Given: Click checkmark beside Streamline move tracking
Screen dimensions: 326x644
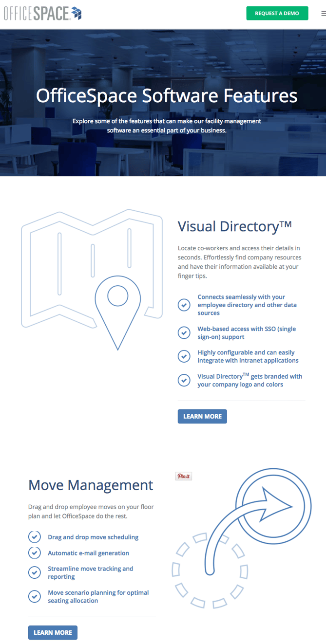Looking at the screenshot, I should point(35,572).
